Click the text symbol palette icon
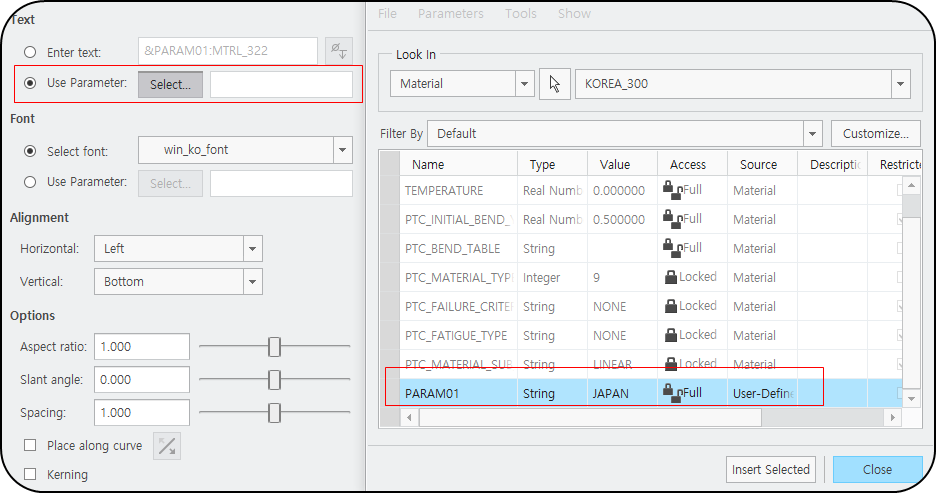936x493 pixels. [x=338, y=51]
